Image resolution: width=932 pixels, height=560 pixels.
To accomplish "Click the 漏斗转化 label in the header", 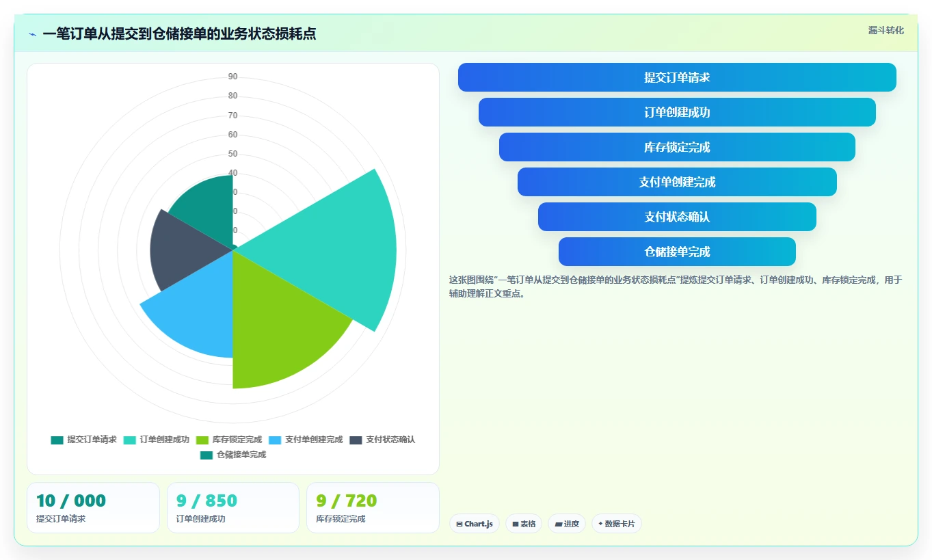I will click(886, 30).
